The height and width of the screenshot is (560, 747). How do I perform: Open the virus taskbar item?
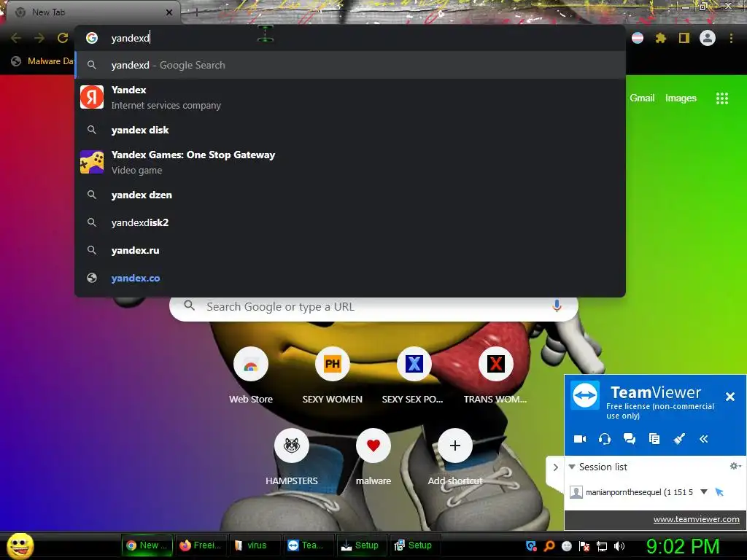255,545
